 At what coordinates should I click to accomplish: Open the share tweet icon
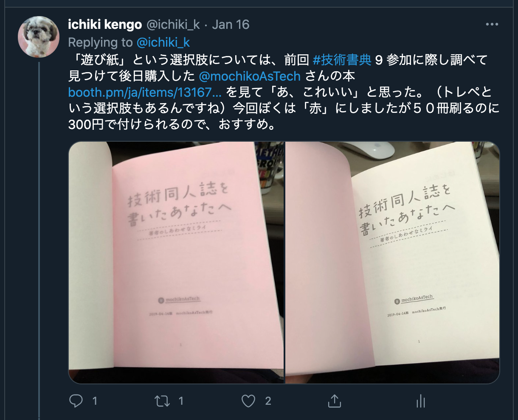point(335,401)
